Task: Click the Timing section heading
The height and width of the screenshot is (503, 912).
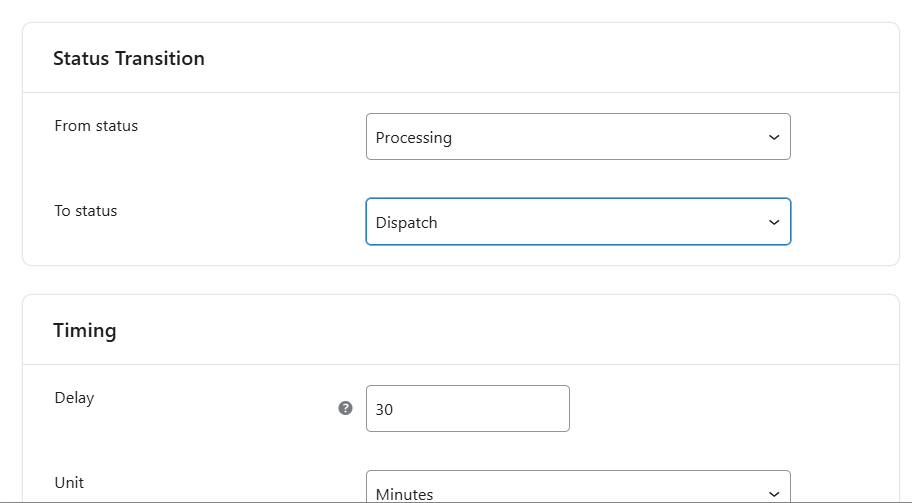Action: [x=85, y=330]
